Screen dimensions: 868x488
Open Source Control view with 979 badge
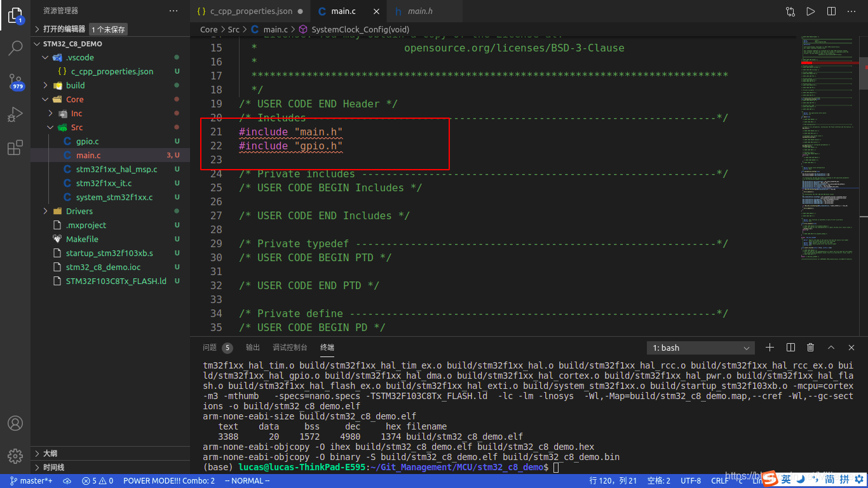[15, 81]
